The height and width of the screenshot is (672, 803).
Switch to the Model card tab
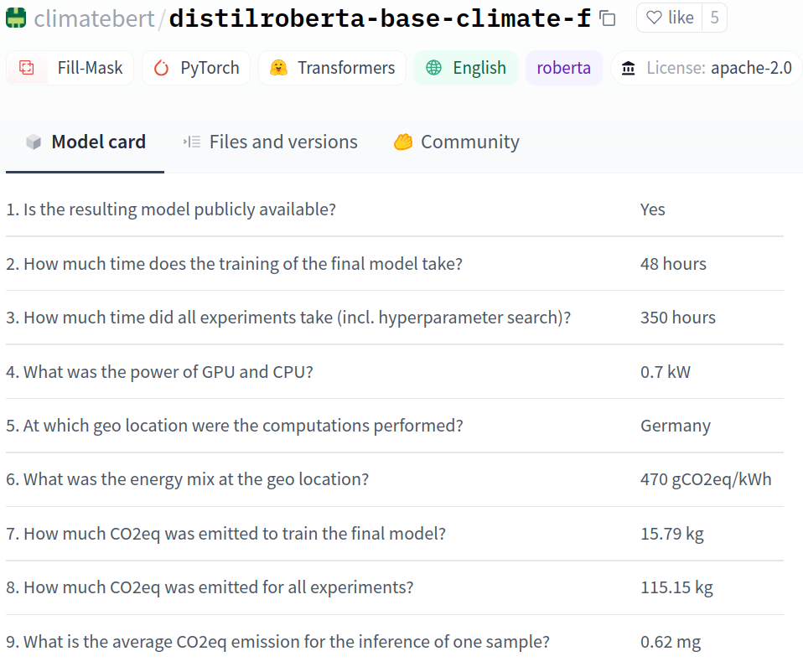pos(85,142)
